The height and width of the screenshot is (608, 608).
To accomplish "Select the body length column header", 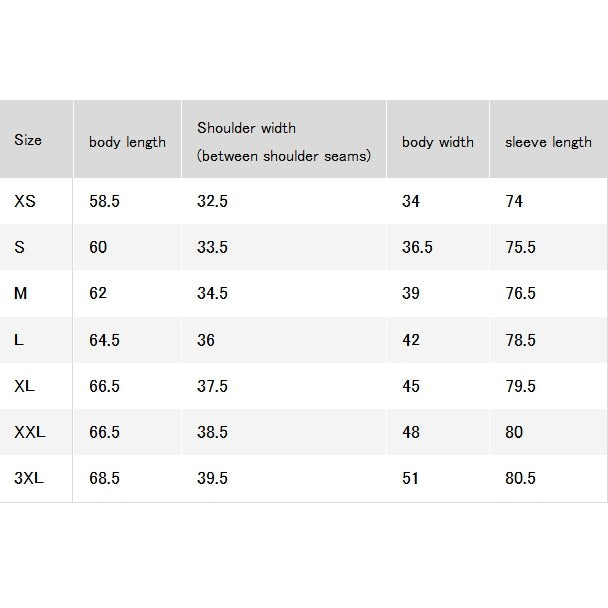I will [127, 142].
